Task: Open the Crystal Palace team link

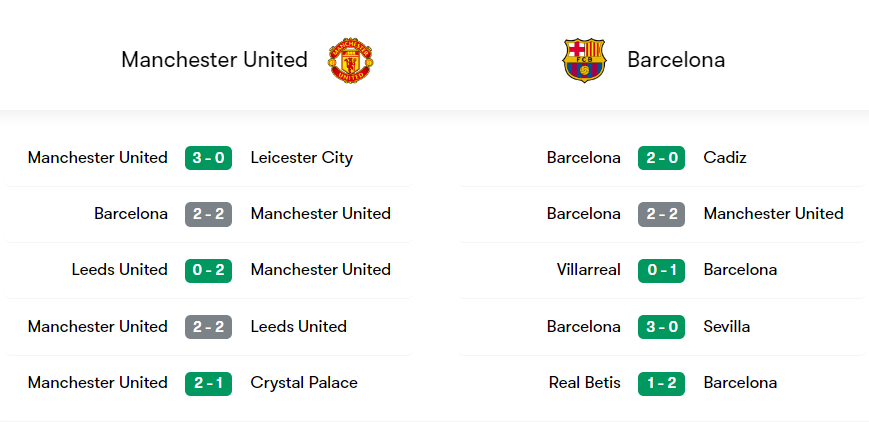Action: point(304,383)
